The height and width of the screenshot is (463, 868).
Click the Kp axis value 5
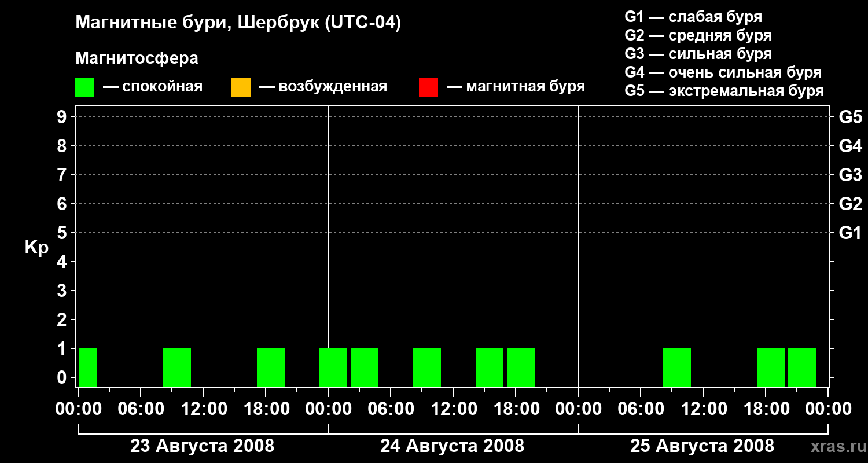tap(63, 233)
